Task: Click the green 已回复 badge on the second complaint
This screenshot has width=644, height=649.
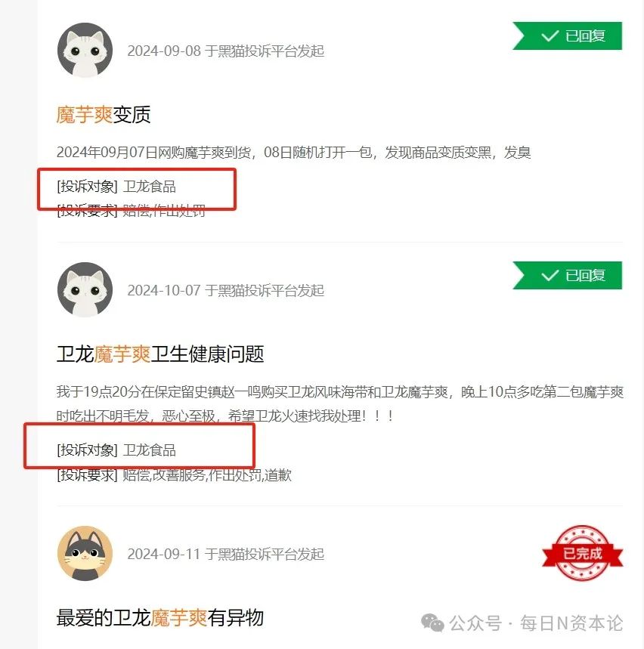Action: [x=568, y=275]
